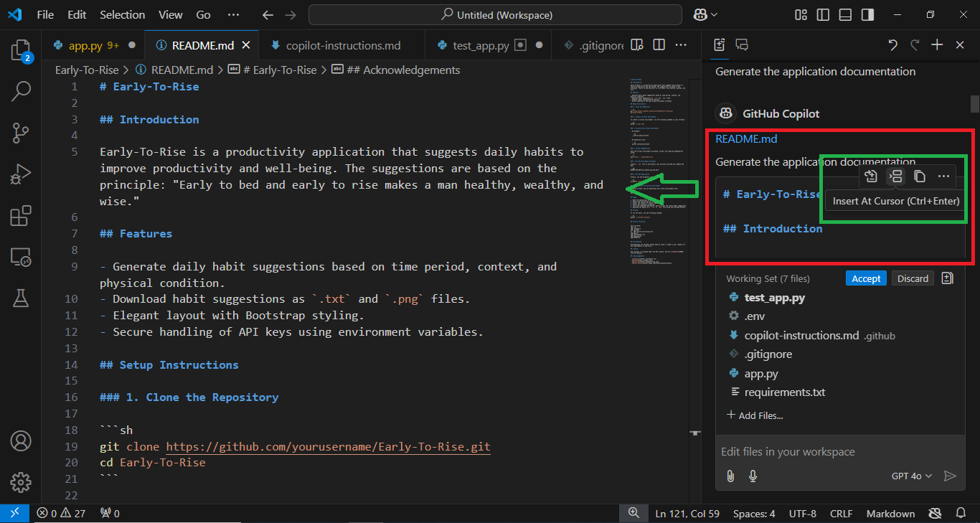Open File menu

(x=44, y=14)
